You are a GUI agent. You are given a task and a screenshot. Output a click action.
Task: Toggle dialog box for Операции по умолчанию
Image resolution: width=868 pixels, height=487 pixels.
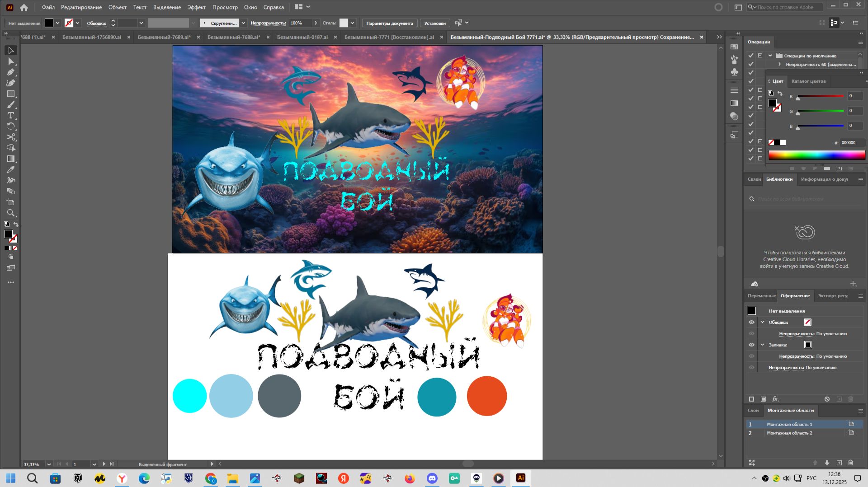(x=760, y=56)
